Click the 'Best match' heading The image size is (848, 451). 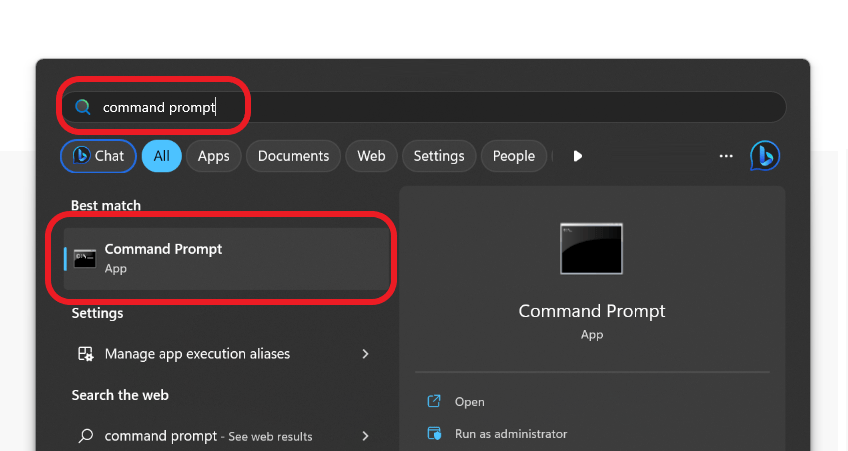click(x=106, y=205)
